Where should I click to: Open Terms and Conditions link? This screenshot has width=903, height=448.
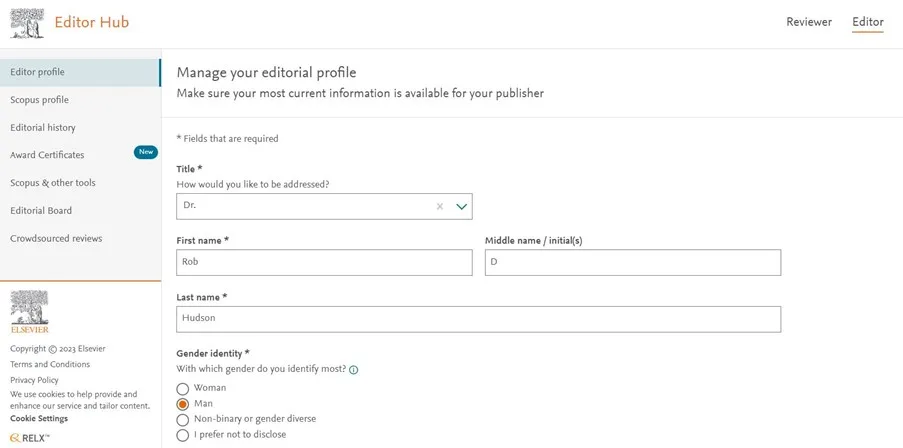pos(50,364)
